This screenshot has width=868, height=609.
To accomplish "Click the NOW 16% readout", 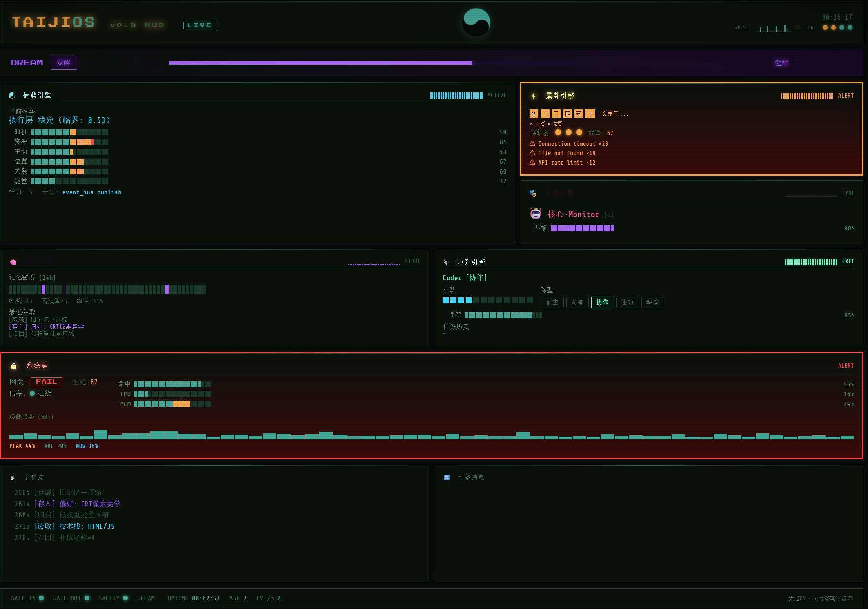I will pos(87,446).
